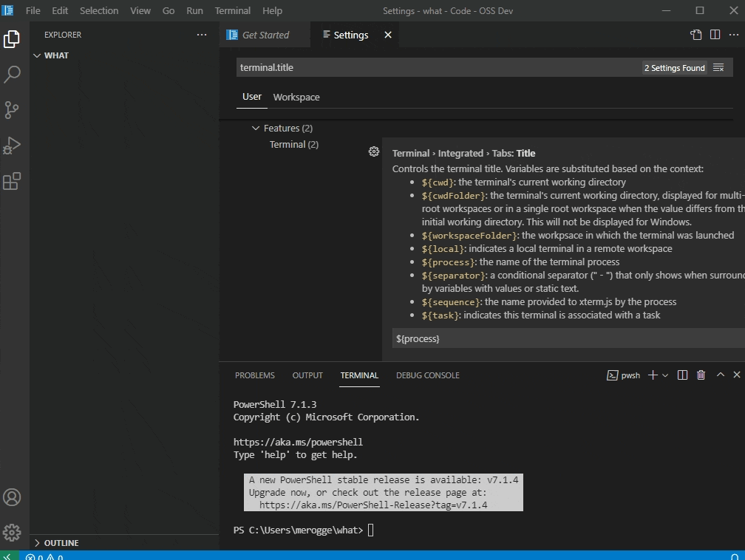Open setting actions gear beside Terminal Tabs Title
This screenshot has width=745, height=560.
374,151
